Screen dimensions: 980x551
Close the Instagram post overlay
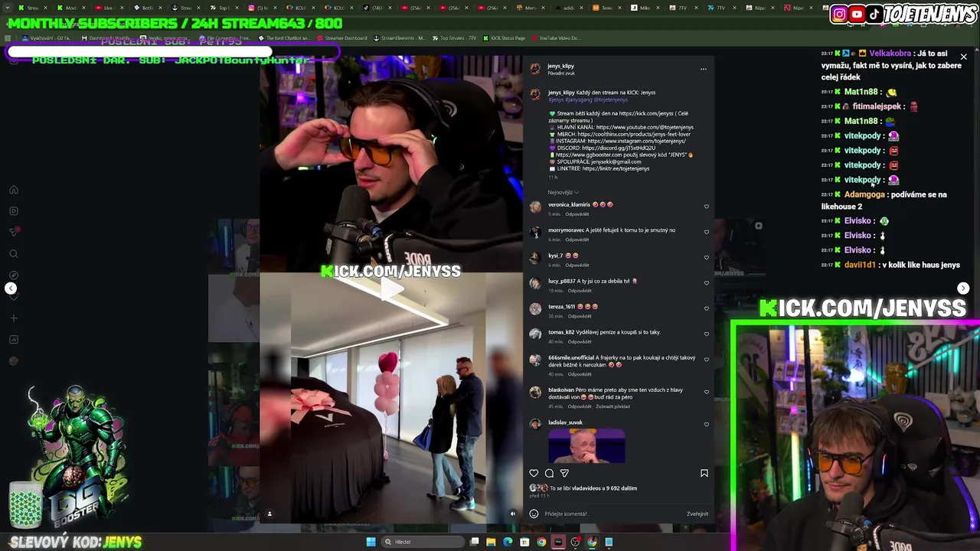[963, 57]
